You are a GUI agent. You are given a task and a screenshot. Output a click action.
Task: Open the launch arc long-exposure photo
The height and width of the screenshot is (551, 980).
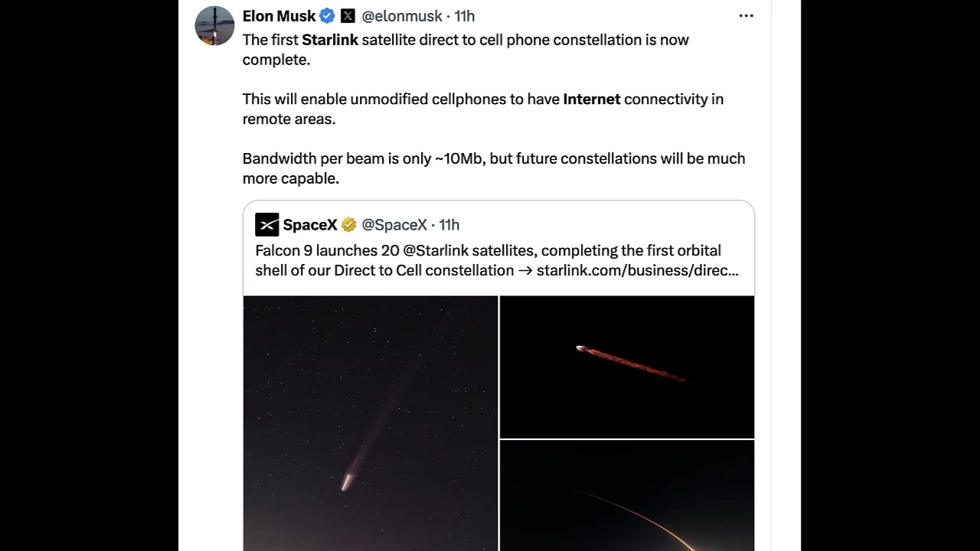626,495
